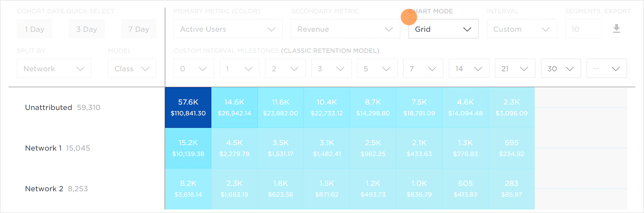Open the milestone dropdown set to 0
Viewport: 644px width, 213px height.
193,69
